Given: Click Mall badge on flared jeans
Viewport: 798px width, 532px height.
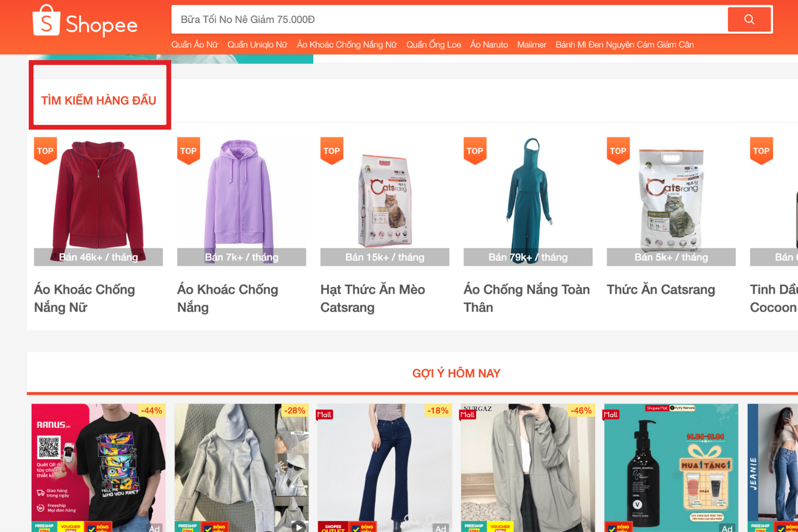Looking at the screenshot, I should [x=325, y=415].
